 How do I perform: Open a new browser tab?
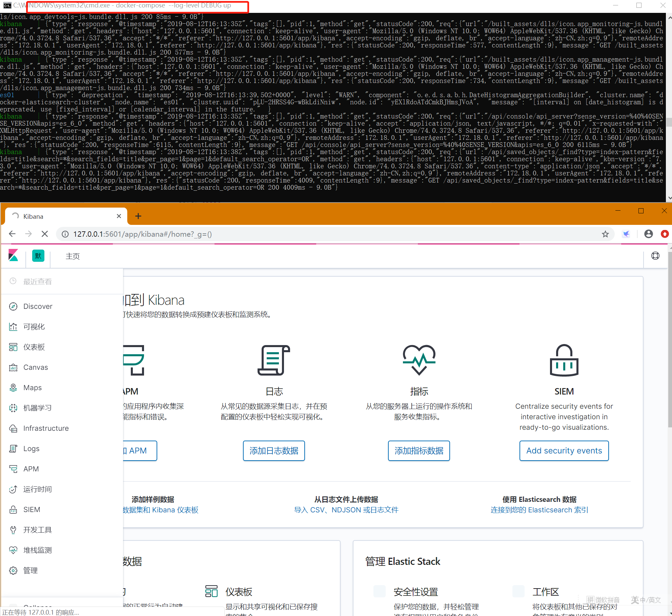point(138,216)
